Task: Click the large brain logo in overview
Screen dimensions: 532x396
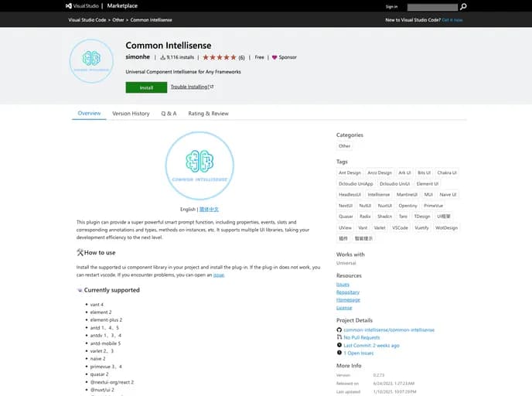Action: [199, 166]
